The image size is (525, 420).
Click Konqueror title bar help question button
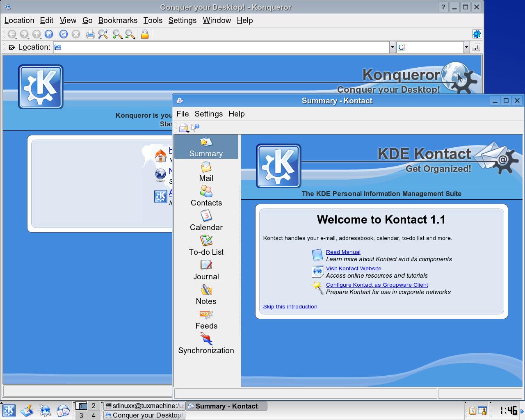pos(443,7)
